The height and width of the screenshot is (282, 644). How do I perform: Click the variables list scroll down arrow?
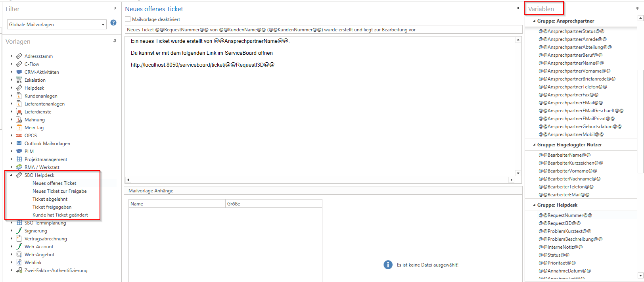[640, 275]
